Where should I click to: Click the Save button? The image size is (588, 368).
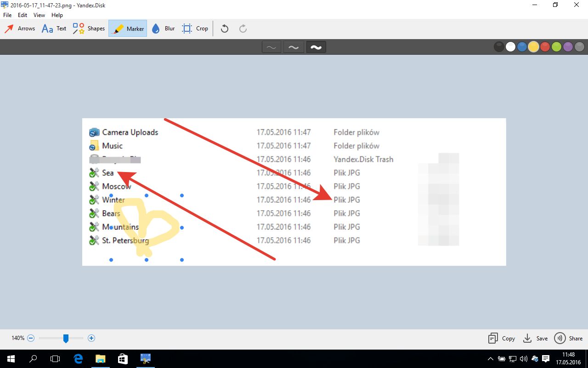535,338
